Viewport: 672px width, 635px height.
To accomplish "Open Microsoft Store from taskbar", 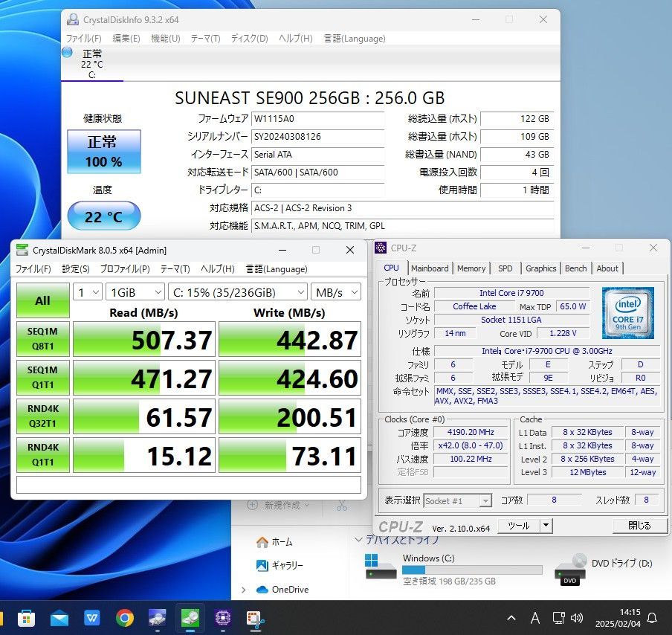I will [x=26, y=619].
